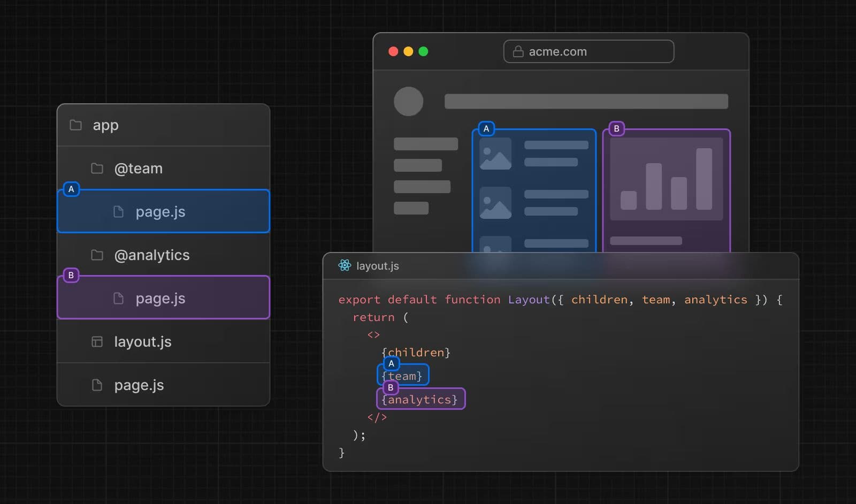Click the layout icon next to layout.js

(97, 341)
